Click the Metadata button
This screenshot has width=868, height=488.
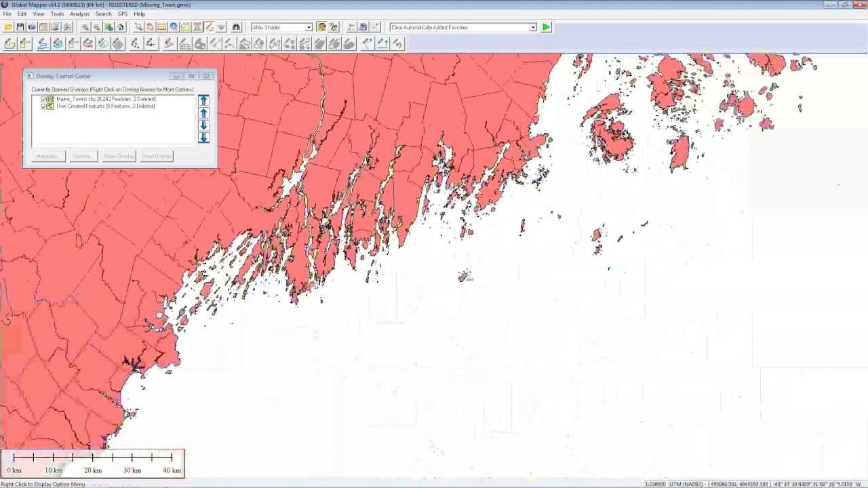[x=47, y=156]
